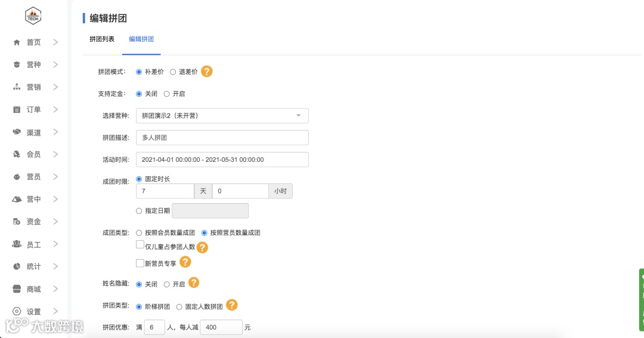Select 按照营员数量成团 option
Screen dimensions: 644x338
[x=204, y=233]
